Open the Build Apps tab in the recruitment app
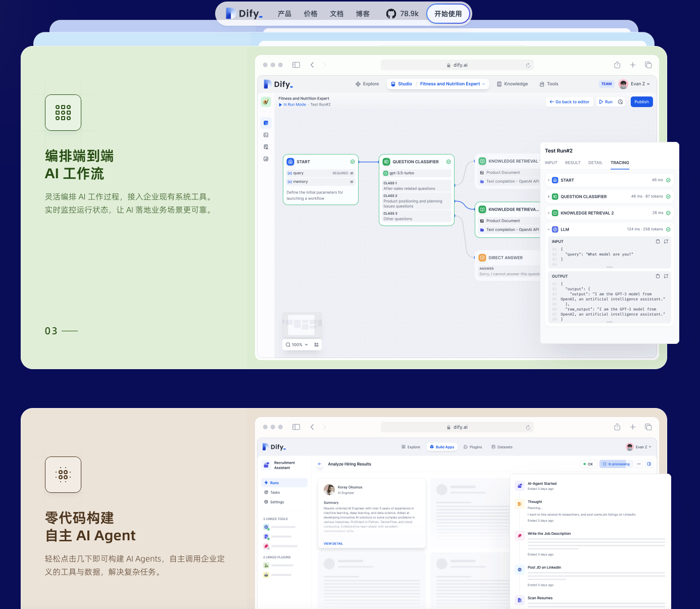This screenshot has width=700, height=609. pyautogui.click(x=442, y=447)
